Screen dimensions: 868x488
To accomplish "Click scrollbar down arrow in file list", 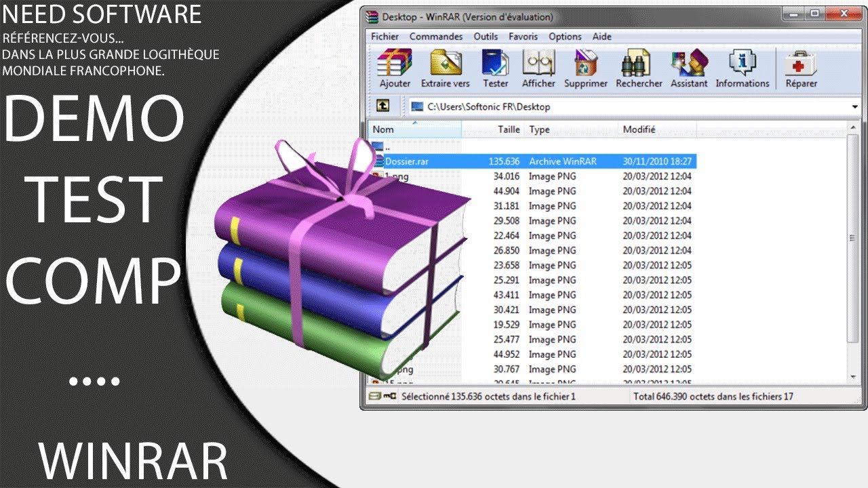I will pyautogui.click(x=853, y=376).
